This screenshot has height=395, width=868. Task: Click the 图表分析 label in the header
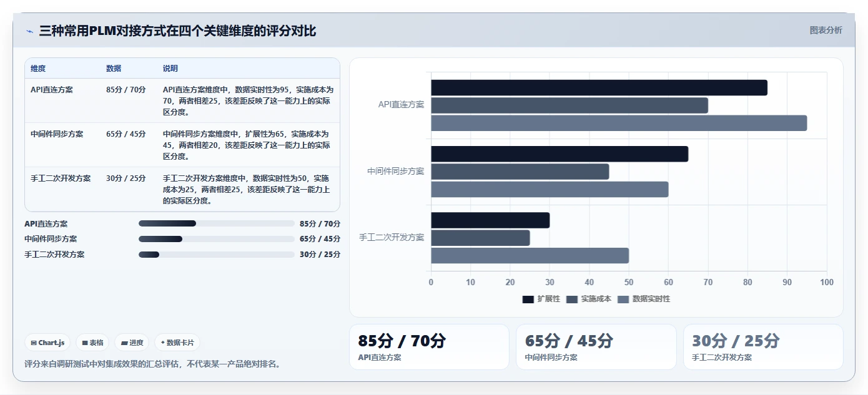click(x=826, y=30)
